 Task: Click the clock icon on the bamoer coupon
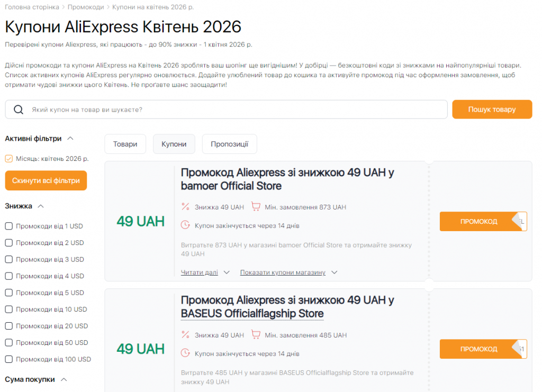pos(186,224)
